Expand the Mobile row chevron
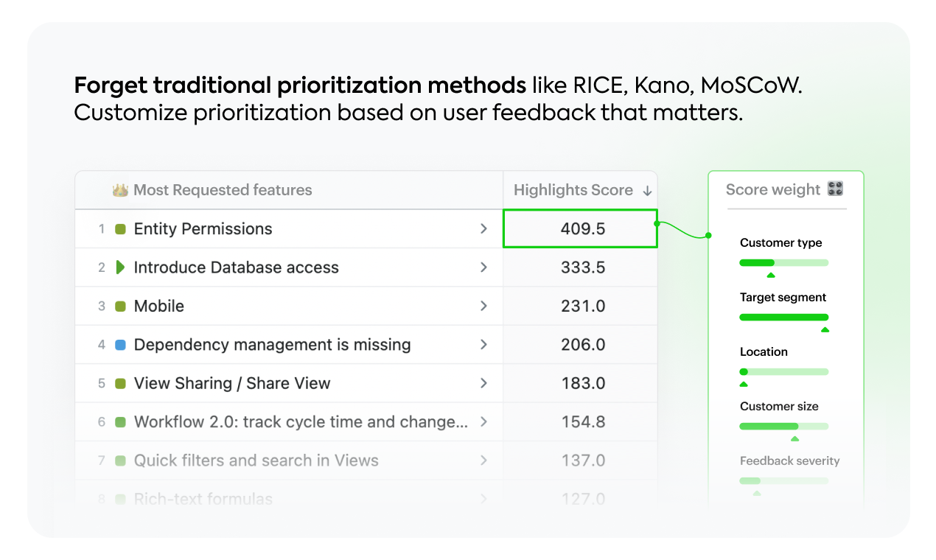The image size is (936, 560). 483,306
